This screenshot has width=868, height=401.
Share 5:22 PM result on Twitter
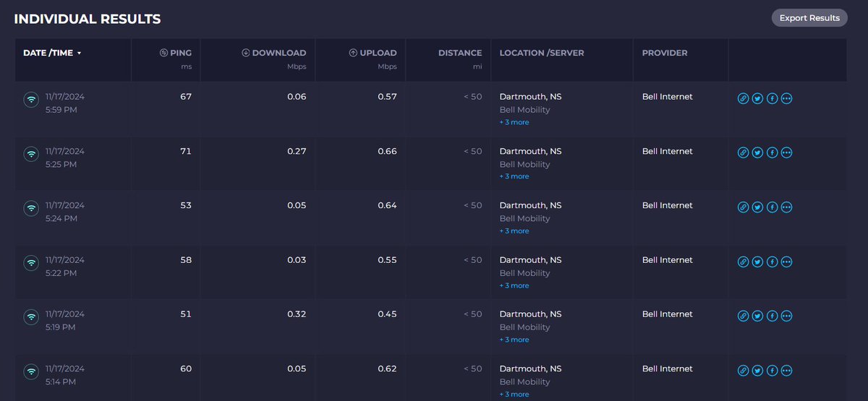coord(757,262)
